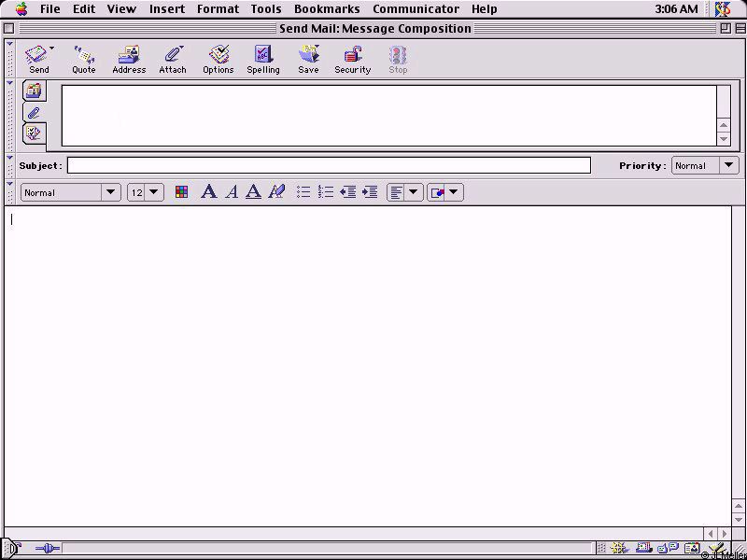The width and height of the screenshot is (747, 560).
Task: Open the alignment dropdown
Action: (405, 192)
